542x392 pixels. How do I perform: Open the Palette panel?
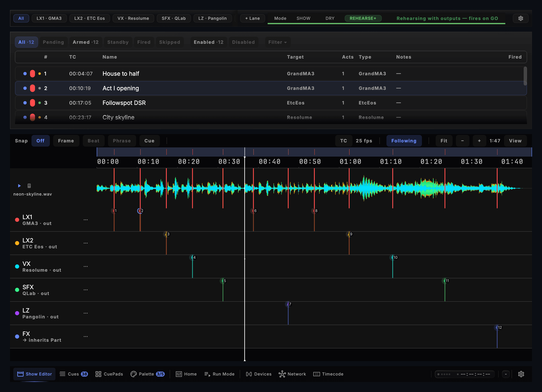147,374
